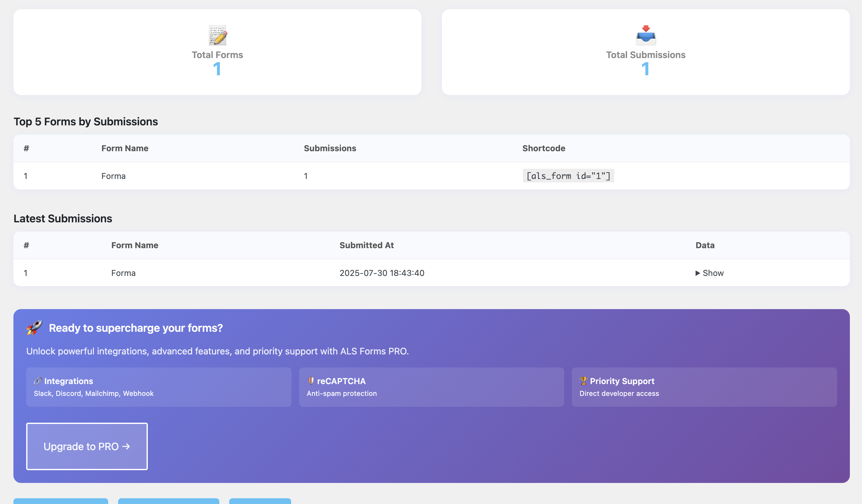Click the link icon beside Integrations

[x=38, y=381]
